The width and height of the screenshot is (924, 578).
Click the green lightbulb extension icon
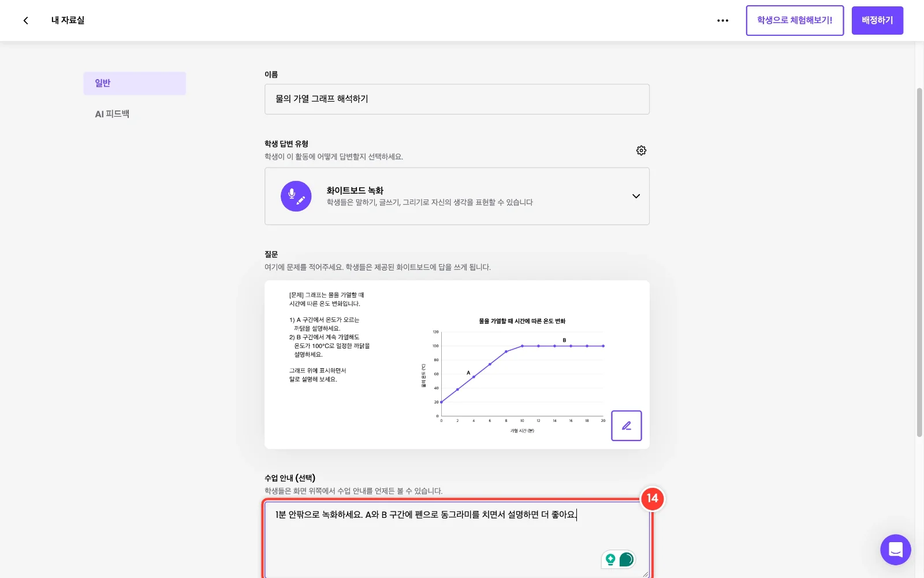point(610,560)
